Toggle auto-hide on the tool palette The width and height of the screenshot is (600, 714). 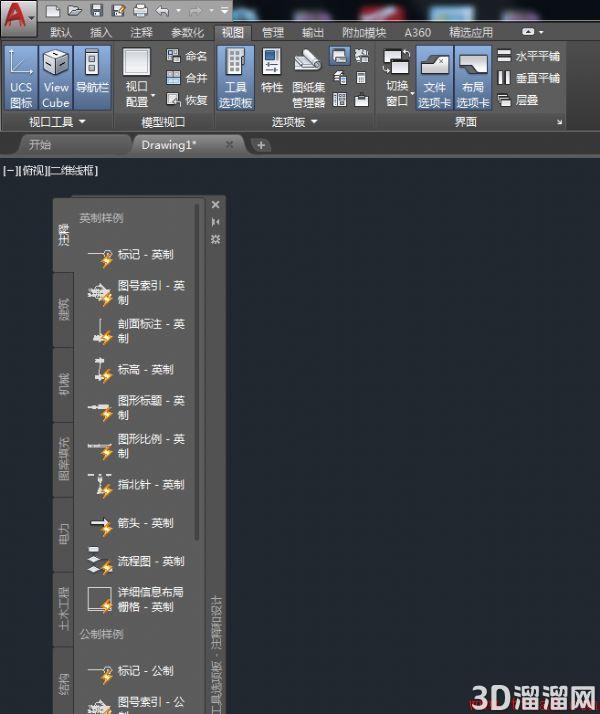[x=215, y=222]
